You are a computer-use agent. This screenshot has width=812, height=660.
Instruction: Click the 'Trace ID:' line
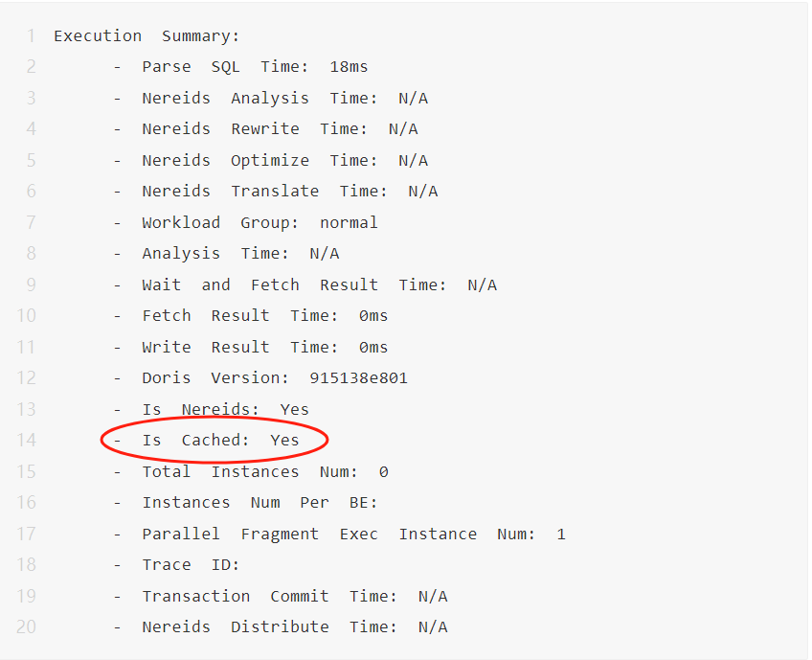(191, 564)
